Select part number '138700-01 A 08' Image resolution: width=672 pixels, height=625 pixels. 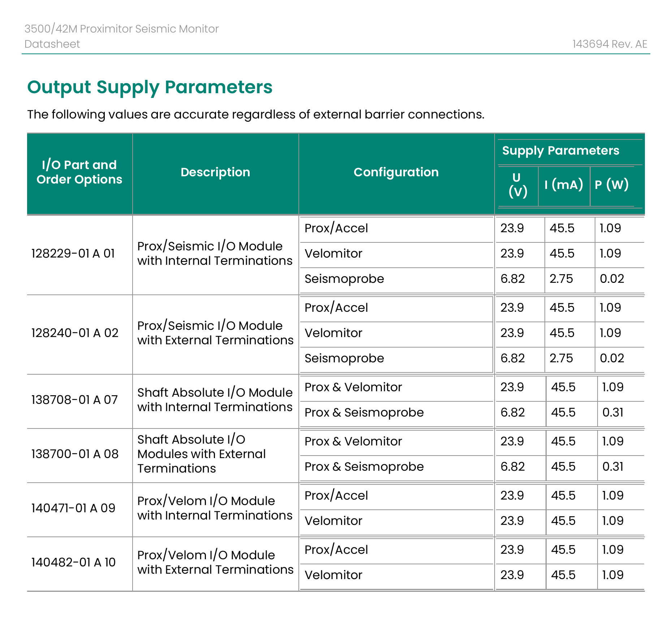pyautogui.click(x=75, y=454)
